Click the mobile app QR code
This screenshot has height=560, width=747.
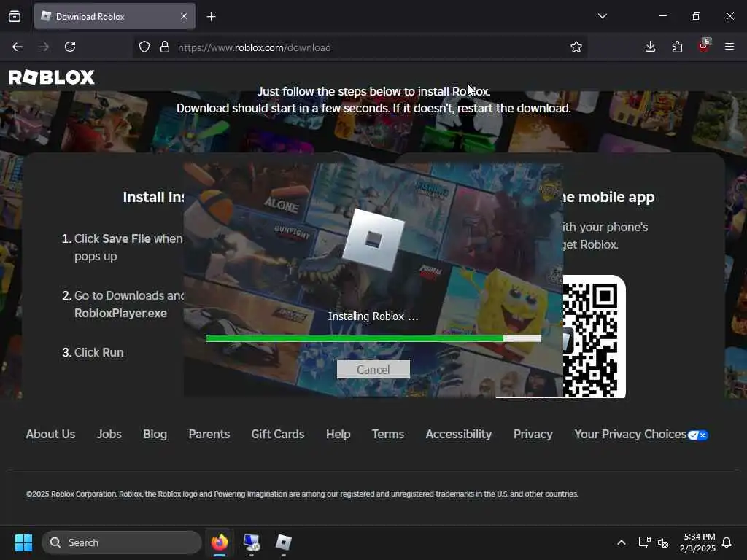coord(594,337)
